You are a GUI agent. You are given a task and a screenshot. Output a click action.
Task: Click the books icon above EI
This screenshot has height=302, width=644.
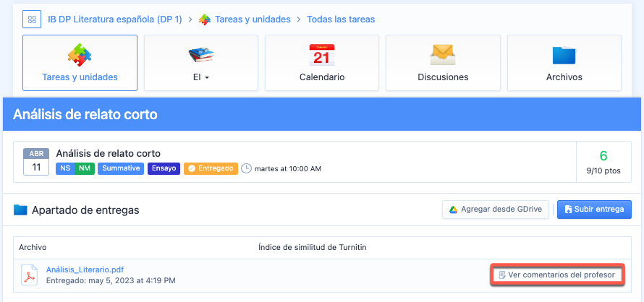click(x=200, y=55)
